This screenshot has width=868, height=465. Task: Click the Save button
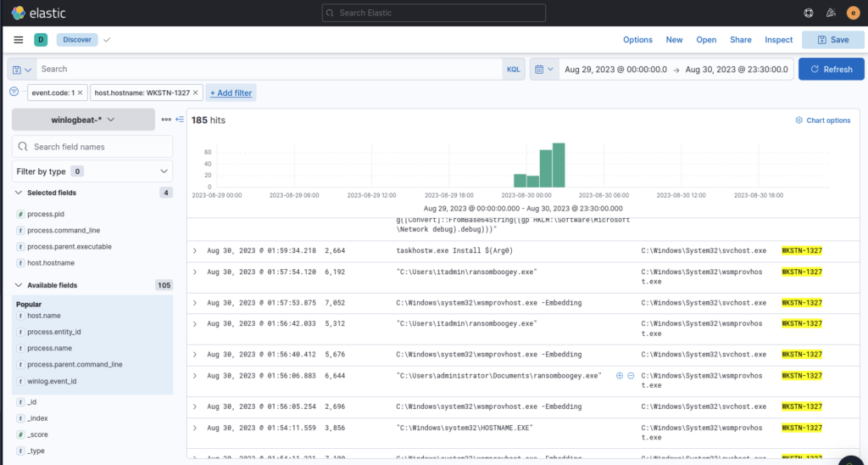pyautogui.click(x=832, y=40)
